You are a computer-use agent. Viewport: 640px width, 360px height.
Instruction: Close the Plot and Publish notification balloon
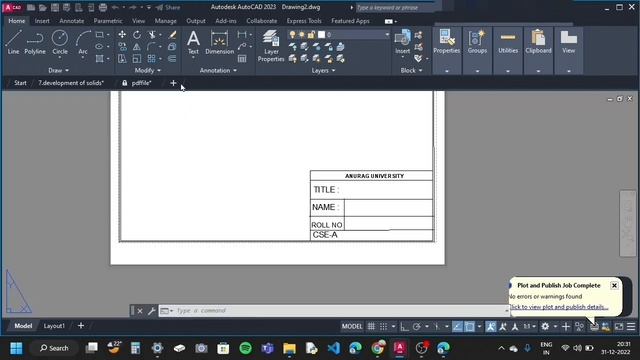click(614, 285)
